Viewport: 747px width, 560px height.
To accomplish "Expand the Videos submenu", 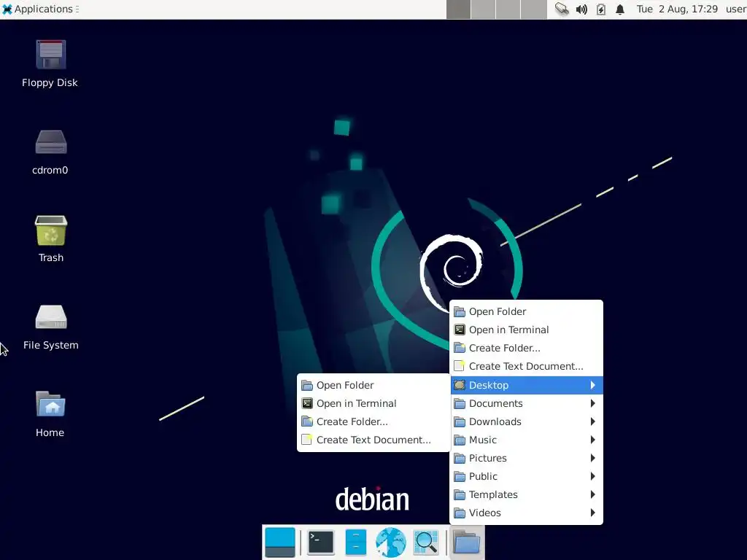I will pyautogui.click(x=527, y=513).
